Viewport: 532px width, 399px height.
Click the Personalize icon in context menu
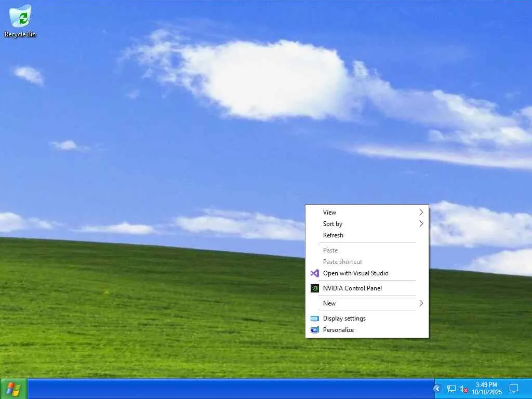[314, 330]
